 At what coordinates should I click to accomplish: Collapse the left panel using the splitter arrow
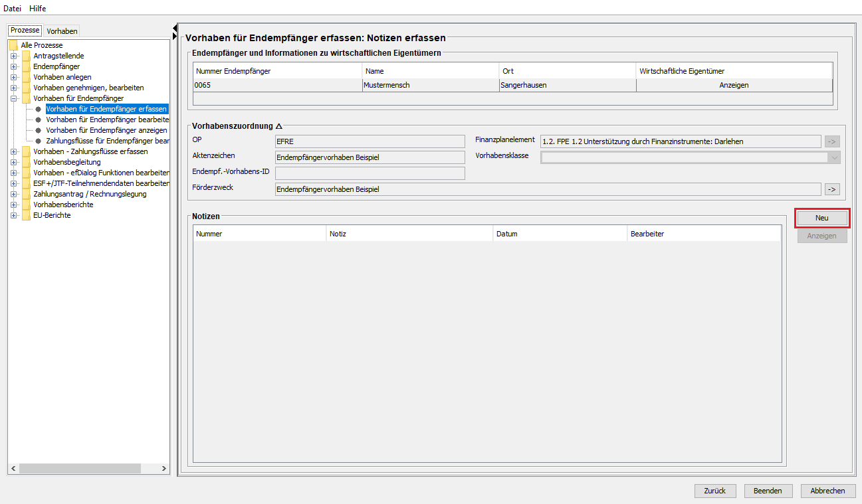click(x=175, y=28)
